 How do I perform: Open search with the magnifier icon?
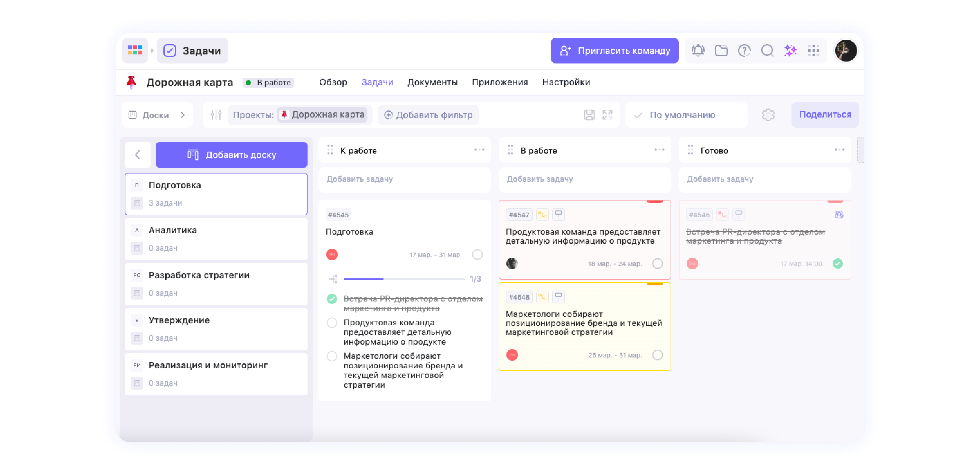tap(767, 51)
